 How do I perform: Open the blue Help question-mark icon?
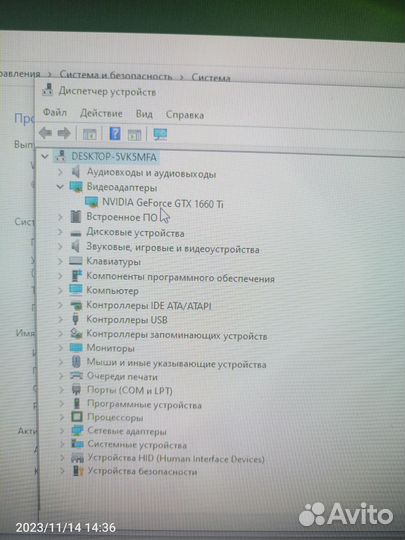coord(115,133)
